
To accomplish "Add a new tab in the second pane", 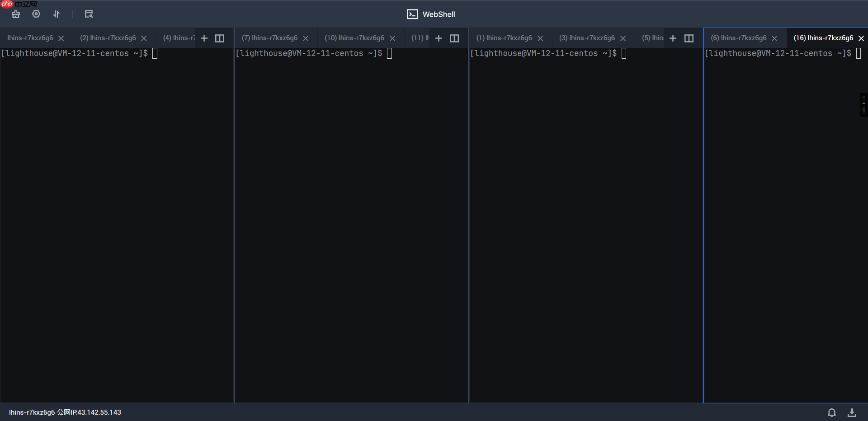I will click(x=439, y=38).
